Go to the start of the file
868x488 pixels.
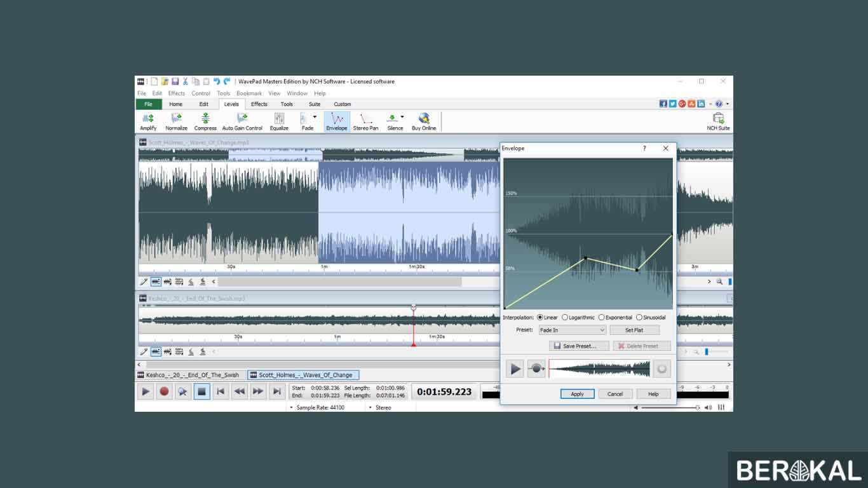click(x=220, y=391)
